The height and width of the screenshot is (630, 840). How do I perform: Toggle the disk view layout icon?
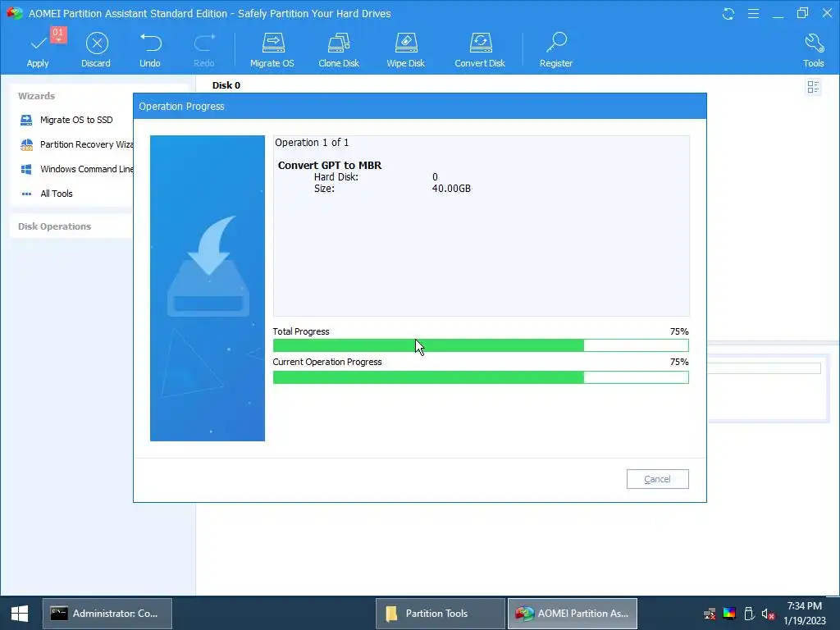(x=813, y=87)
